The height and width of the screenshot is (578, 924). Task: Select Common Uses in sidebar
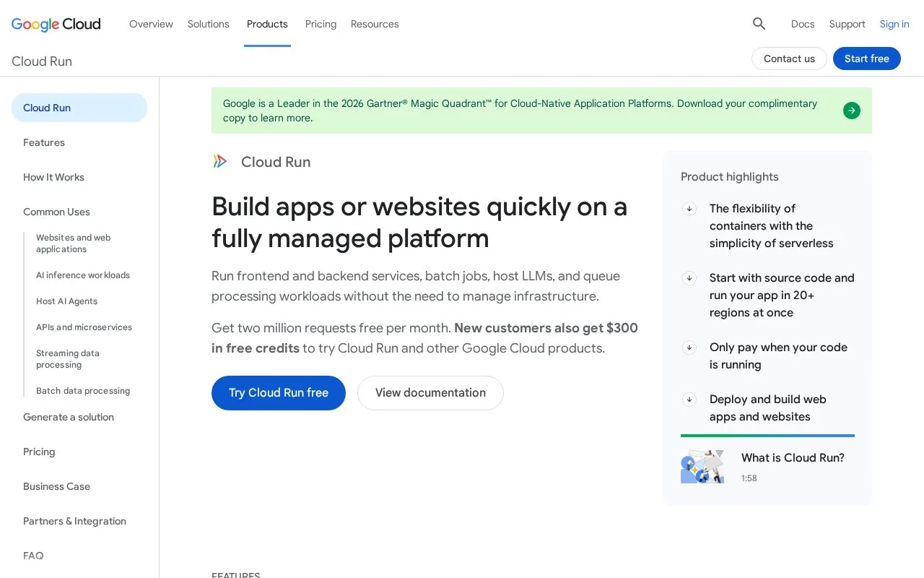click(56, 212)
